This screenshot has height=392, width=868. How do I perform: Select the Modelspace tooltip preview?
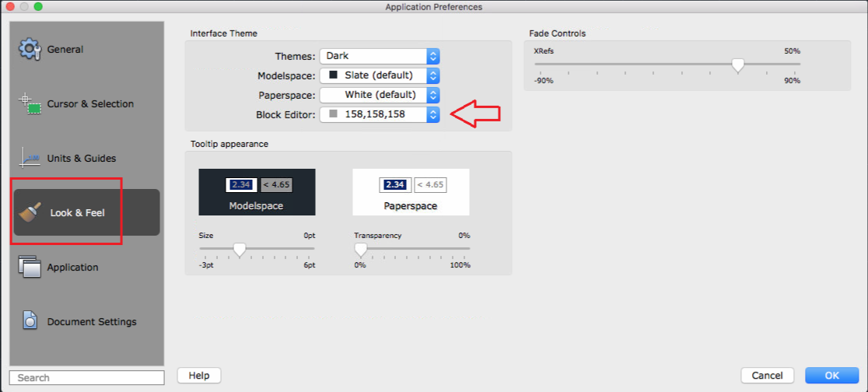pyautogui.click(x=257, y=192)
